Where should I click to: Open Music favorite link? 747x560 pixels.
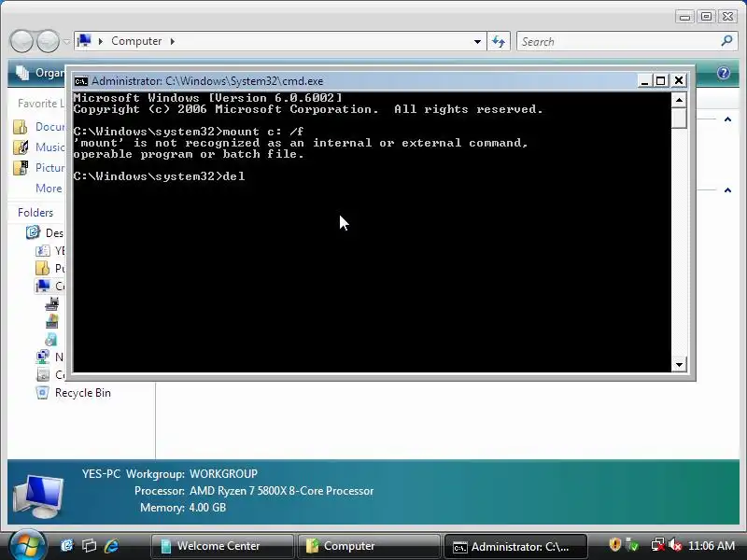coord(39,147)
